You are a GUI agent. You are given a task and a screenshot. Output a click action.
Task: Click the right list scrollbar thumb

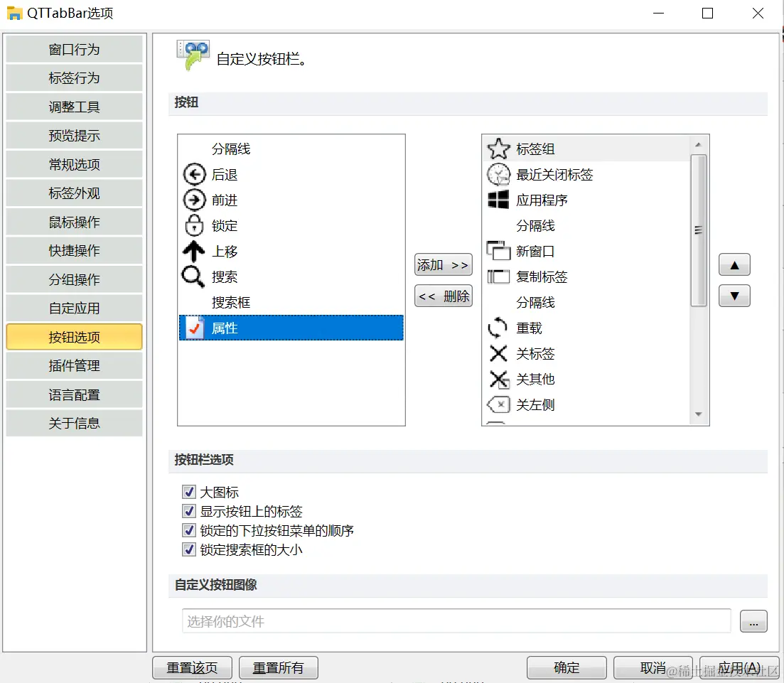tap(698, 230)
